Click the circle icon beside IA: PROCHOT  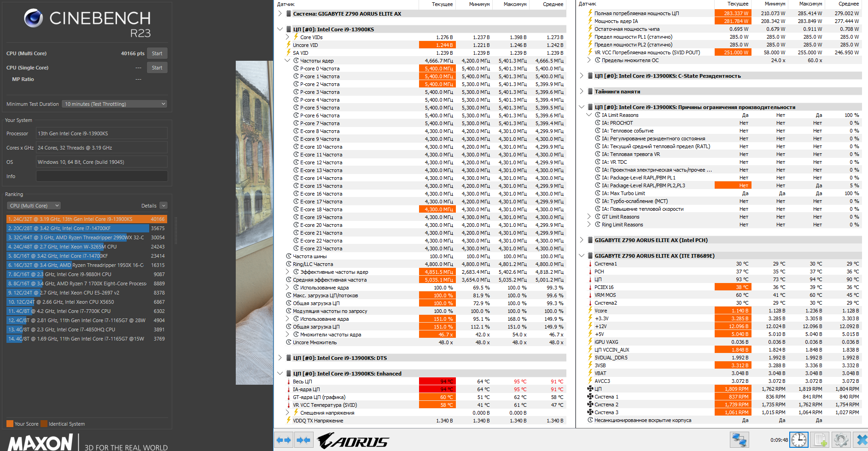coord(598,123)
